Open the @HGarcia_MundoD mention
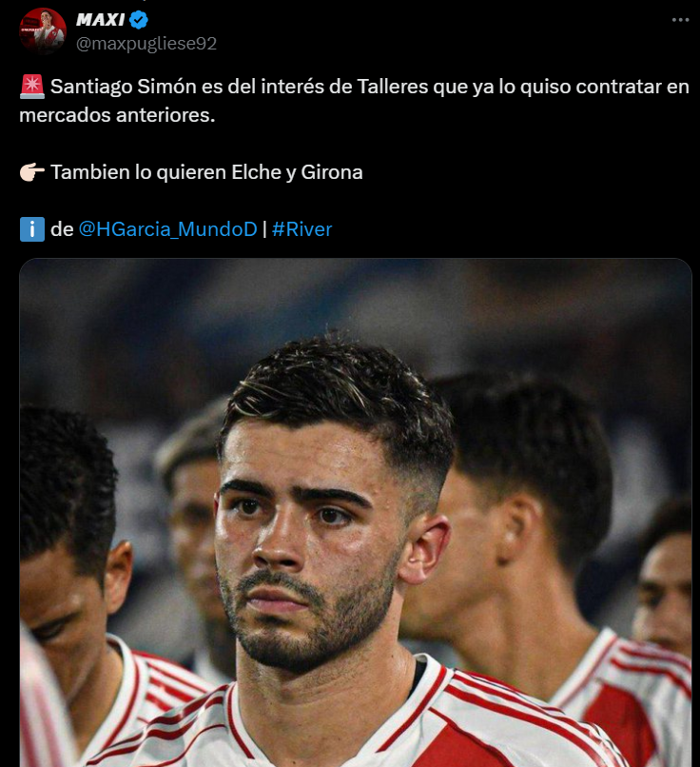Viewport: 700px width, 767px height. point(167,229)
